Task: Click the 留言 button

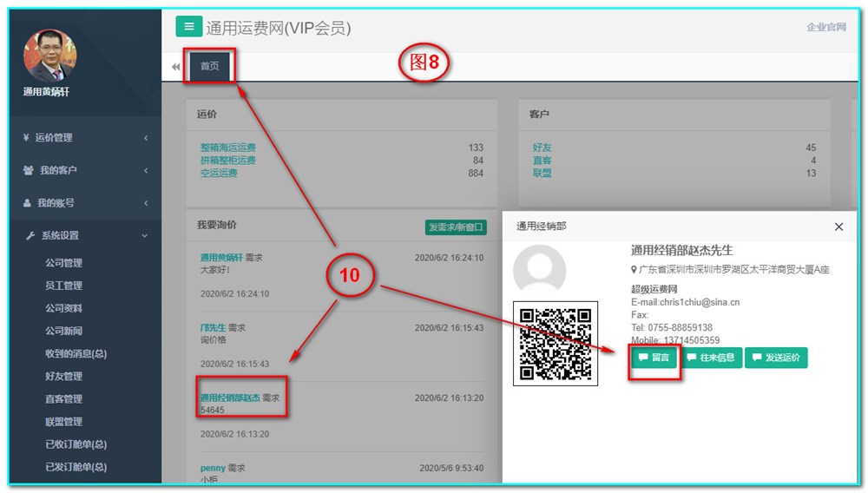Action: [654, 358]
